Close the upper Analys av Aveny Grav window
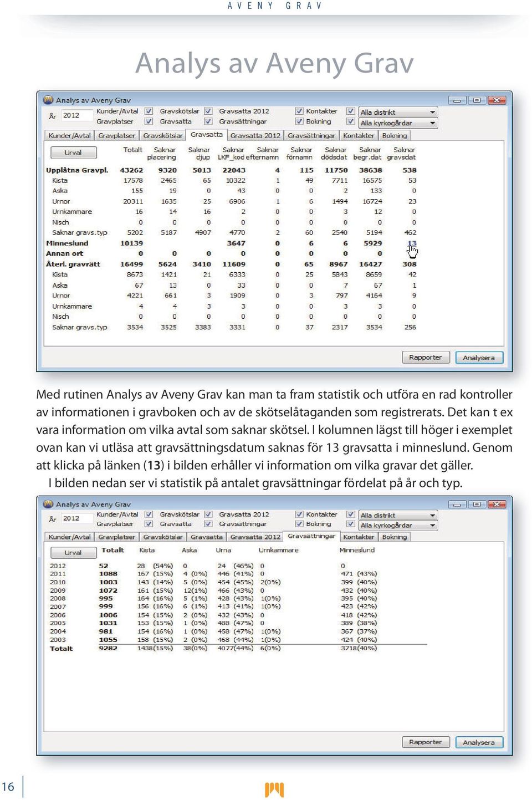Viewport: 532px width, 800px height. (497, 100)
